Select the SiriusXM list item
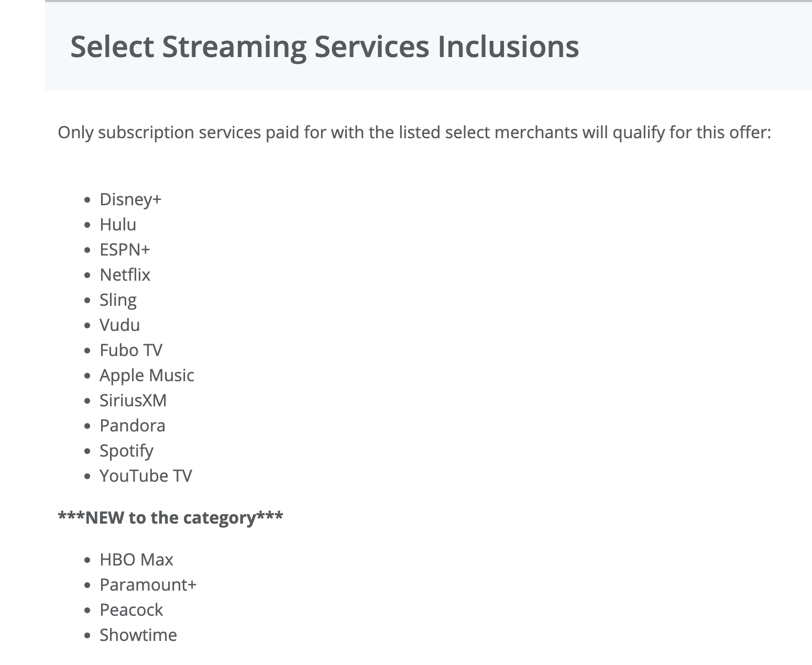812x665 pixels. [x=133, y=401]
